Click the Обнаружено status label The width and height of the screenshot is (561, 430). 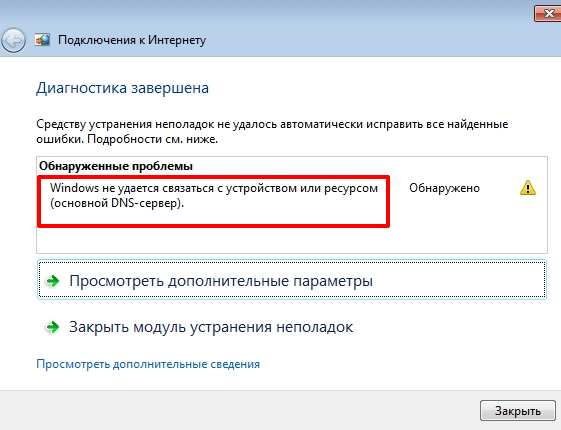(444, 188)
